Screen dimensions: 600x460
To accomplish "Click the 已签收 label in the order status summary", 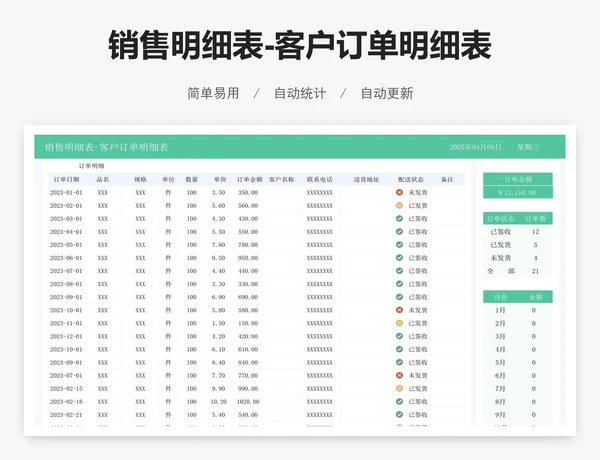I will [501, 232].
